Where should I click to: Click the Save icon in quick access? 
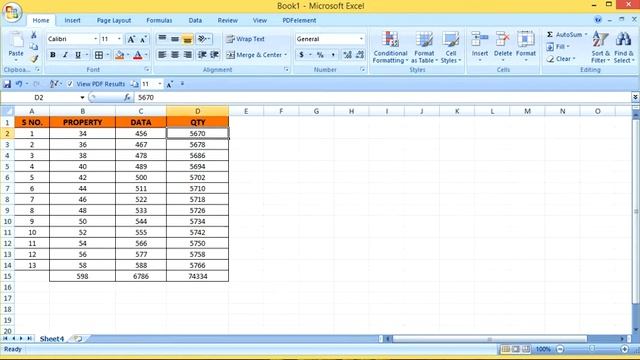click(7, 84)
